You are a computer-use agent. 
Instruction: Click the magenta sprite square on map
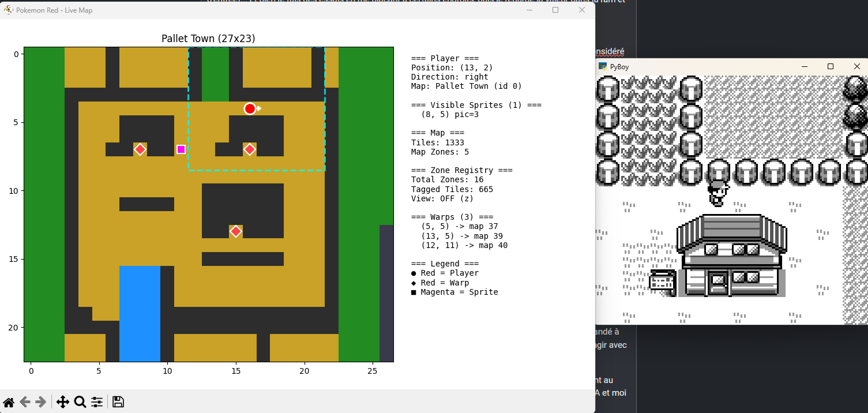click(181, 149)
